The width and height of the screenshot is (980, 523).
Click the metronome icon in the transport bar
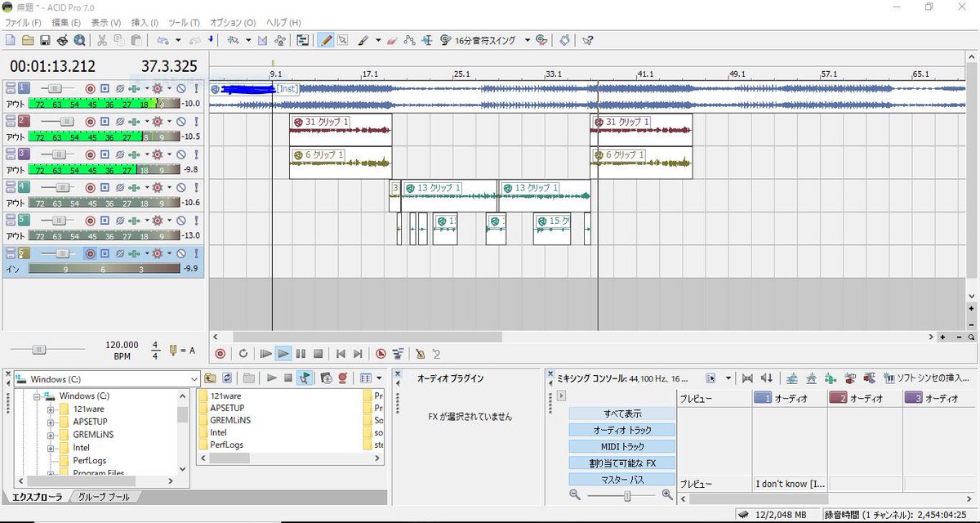click(419, 354)
